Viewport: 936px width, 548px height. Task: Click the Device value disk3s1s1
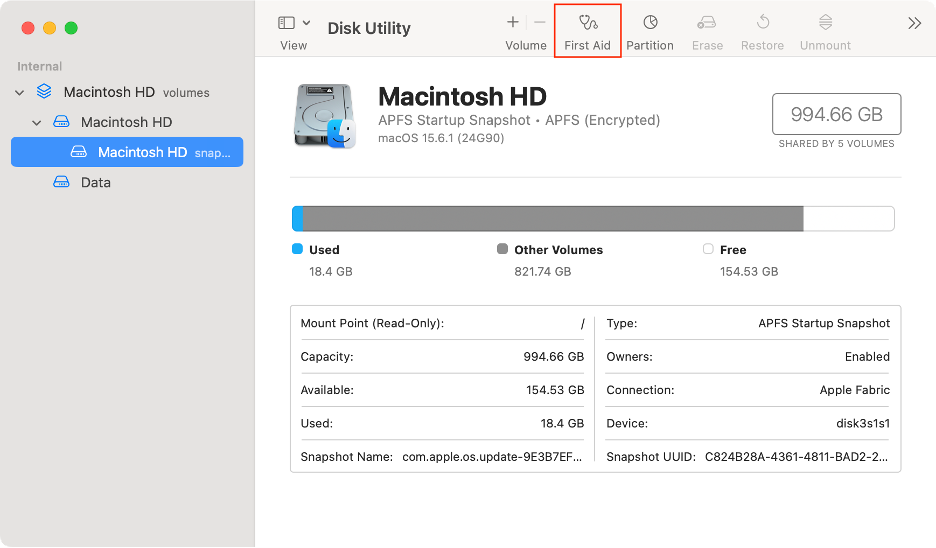point(863,423)
